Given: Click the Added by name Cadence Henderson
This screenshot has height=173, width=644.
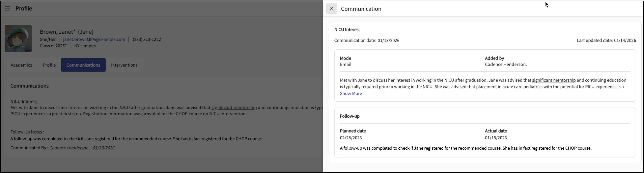Looking at the screenshot, I should (x=506, y=64).
